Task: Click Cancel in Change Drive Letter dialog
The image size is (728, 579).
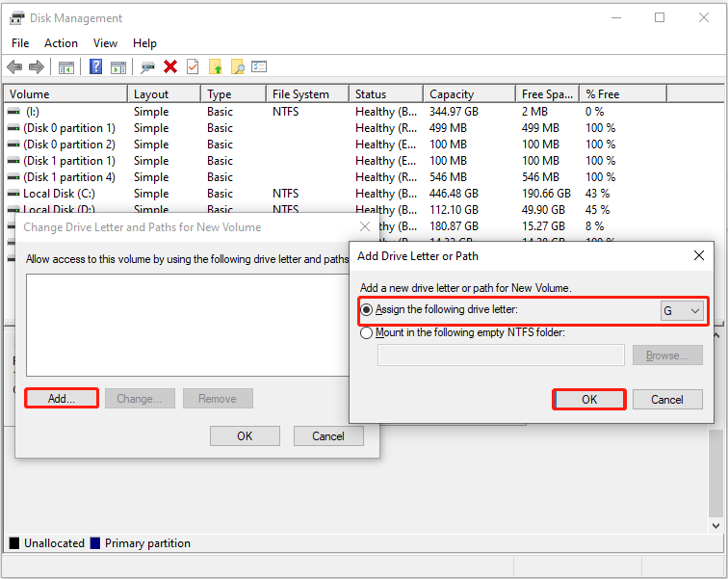Action: click(x=328, y=436)
